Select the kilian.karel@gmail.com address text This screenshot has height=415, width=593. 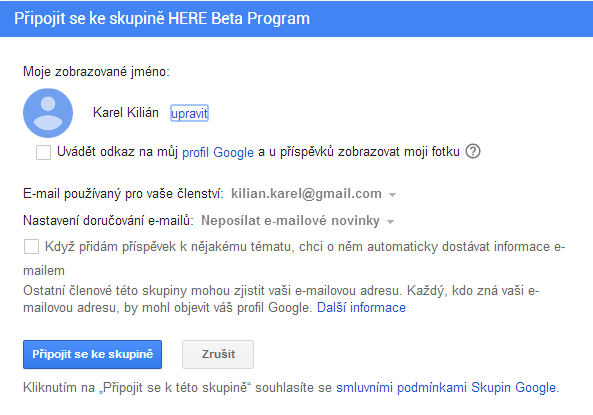pyautogui.click(x=306, y=194)
